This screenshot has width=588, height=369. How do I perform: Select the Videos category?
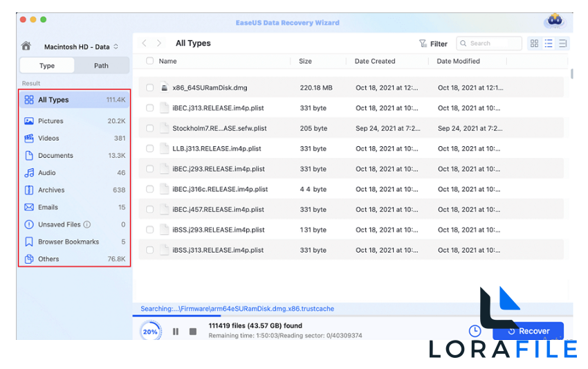(75, 138)
